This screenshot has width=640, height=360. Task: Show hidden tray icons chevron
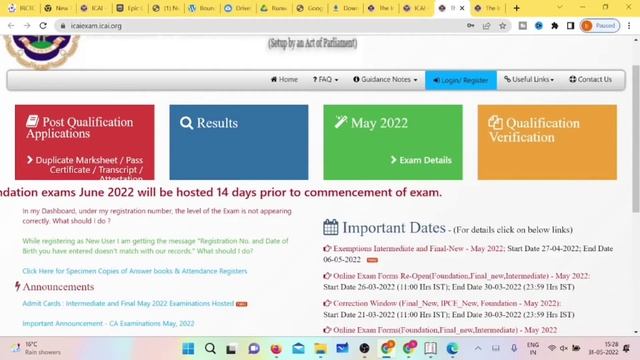478,348
